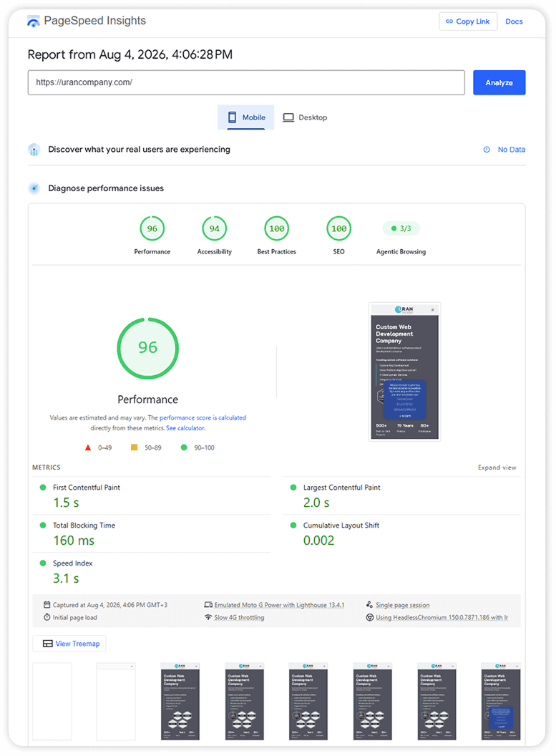Click the real users experience icon
The height and width of the screenshot is (756, 556).
coord(34,150)
